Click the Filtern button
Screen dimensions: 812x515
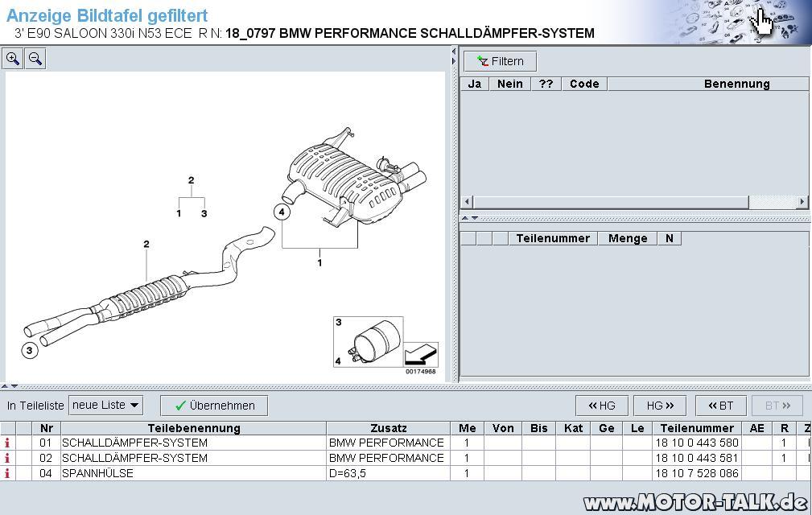pyautogui.click(x=500, y=61)
